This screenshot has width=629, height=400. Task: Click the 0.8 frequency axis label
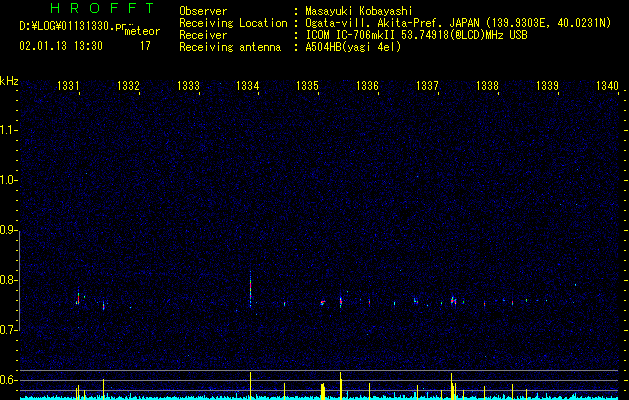click(x=8, y=280)
